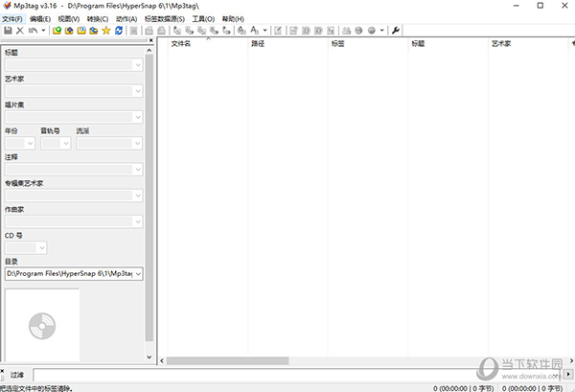The image size is (575, 392).
Task: Click the folder icon with blue diamond
Action: (69, 31)
